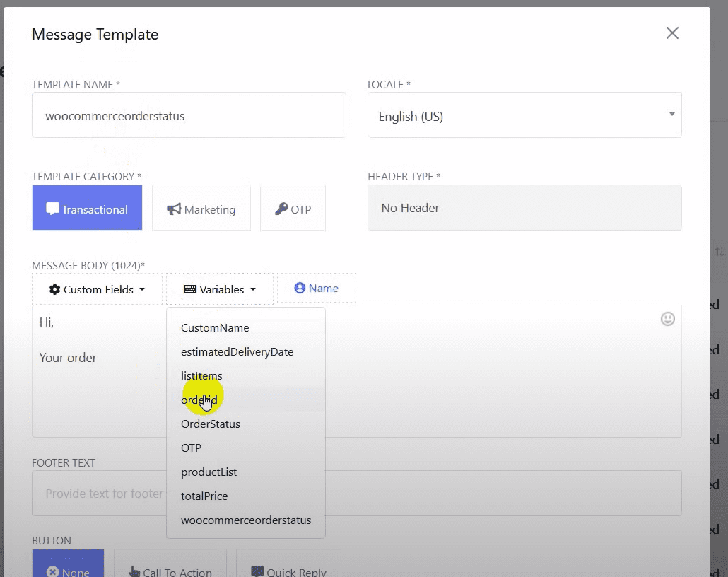This screenshot has width=728, height=577.
Task: Select the None button option
Action: point(68,568)
